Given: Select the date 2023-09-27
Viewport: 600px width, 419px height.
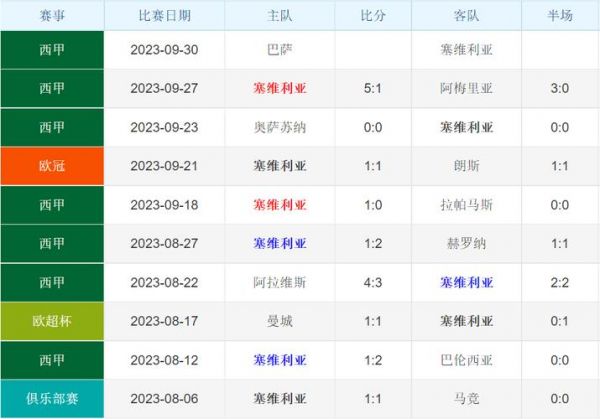Looking at the screenshot, I should 164,88.
